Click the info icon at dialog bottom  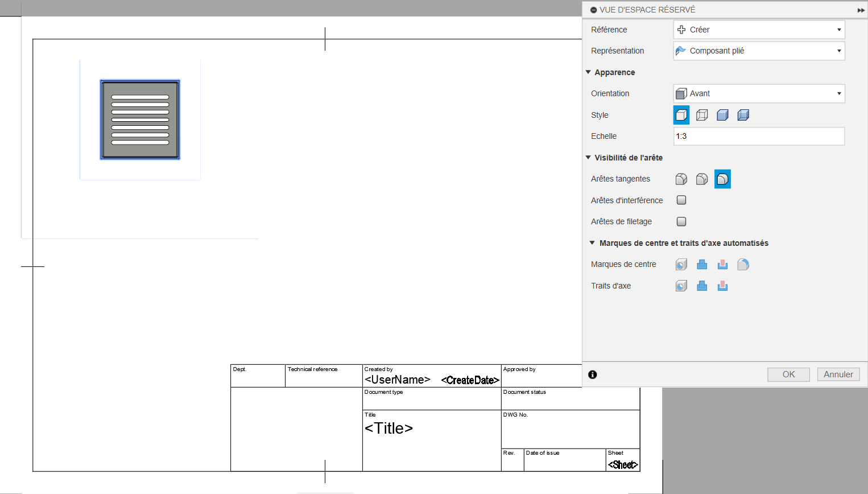[x=593, y=374]
